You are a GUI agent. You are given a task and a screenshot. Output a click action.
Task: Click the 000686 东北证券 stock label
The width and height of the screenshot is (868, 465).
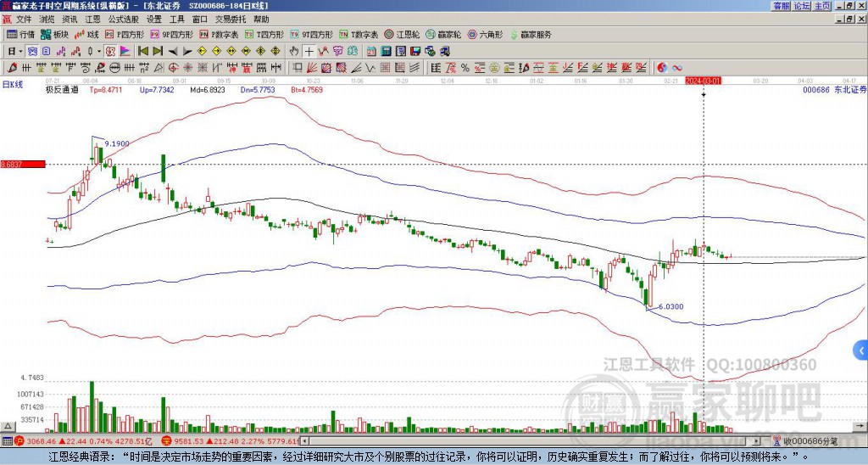click(834, 90)
